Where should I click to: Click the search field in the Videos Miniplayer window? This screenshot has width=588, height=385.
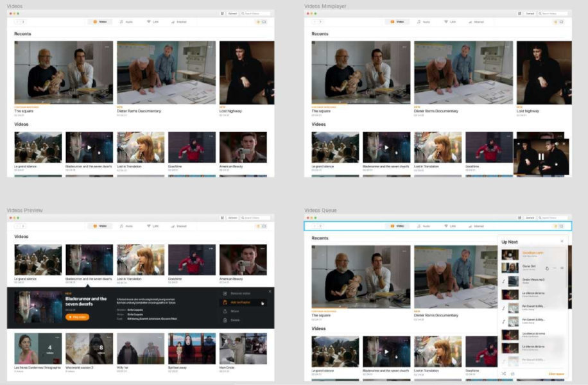553,13
